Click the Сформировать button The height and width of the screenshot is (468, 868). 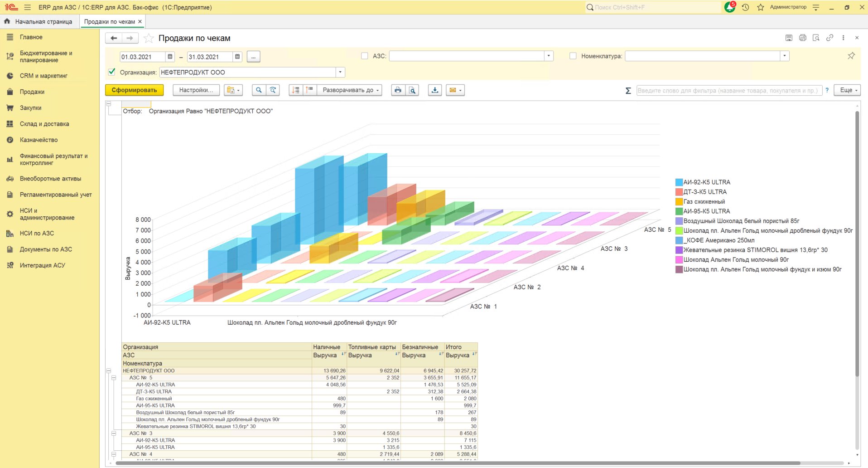point(134,90)
